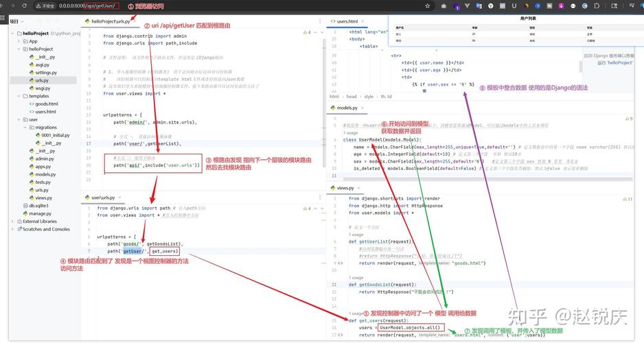This screenshot has width=644, height=343.
Task: Click the bookmark star icon in address bar
Action: pos(426,5)
